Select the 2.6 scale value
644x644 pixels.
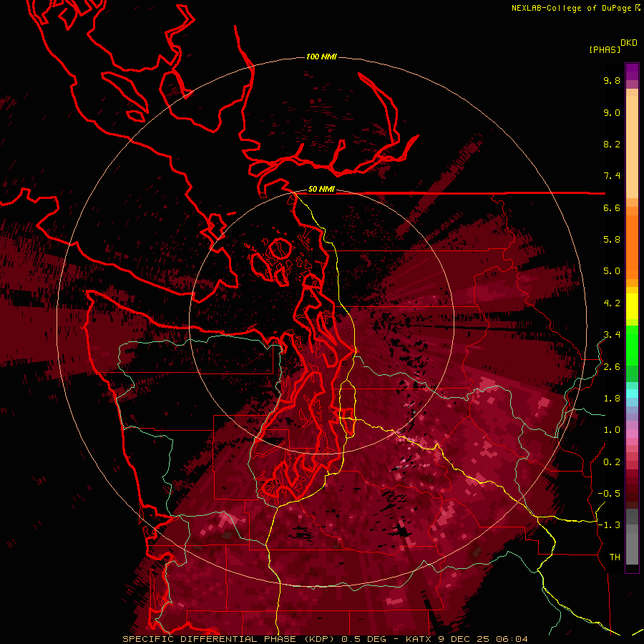pos(612,367)
